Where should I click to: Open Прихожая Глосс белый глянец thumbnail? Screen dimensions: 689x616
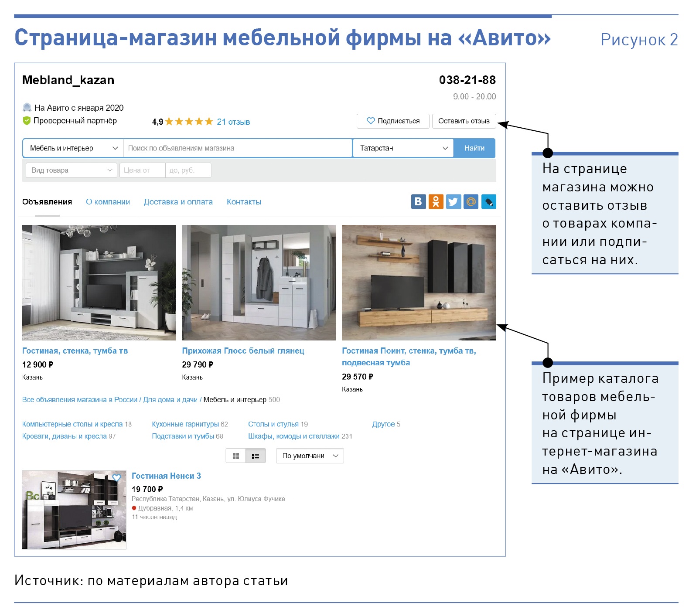[x=259, y=282]
